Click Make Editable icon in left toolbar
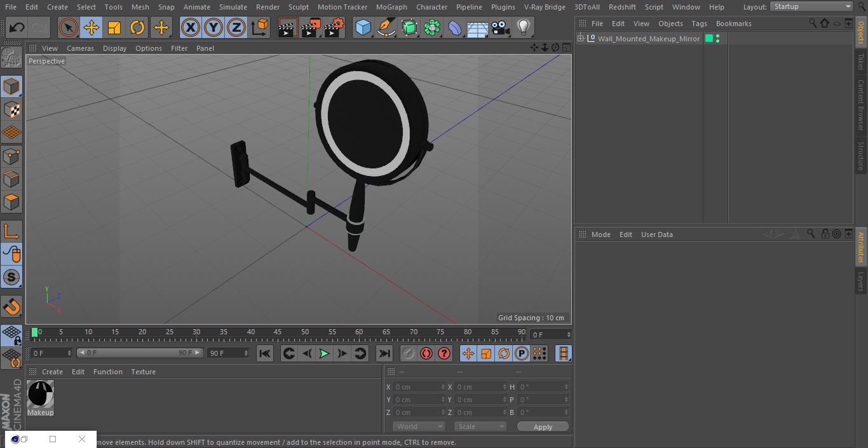This screenshot has height=448, width=868. [11, 58]
